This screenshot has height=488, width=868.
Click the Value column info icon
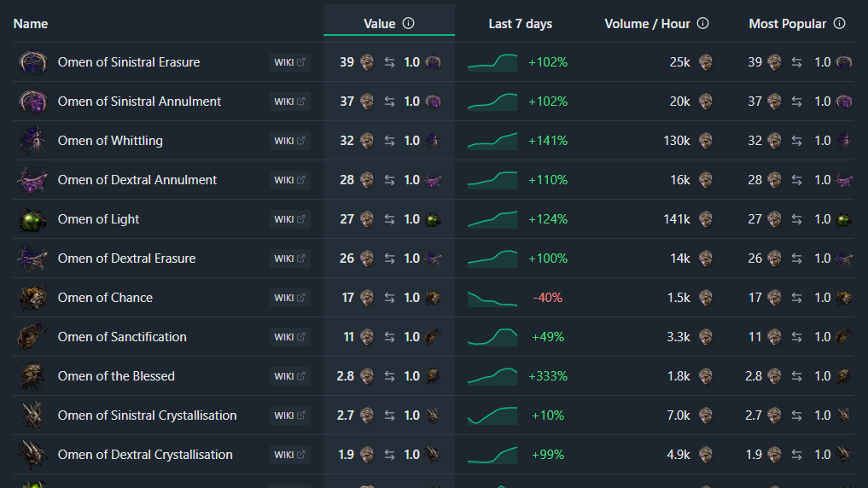[x=409, y=23]
